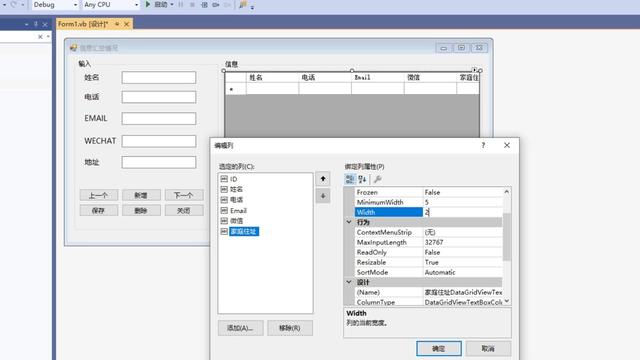Switch property grid to Alphabetical sort
This screenshot has height=360, width=640.
362,179
